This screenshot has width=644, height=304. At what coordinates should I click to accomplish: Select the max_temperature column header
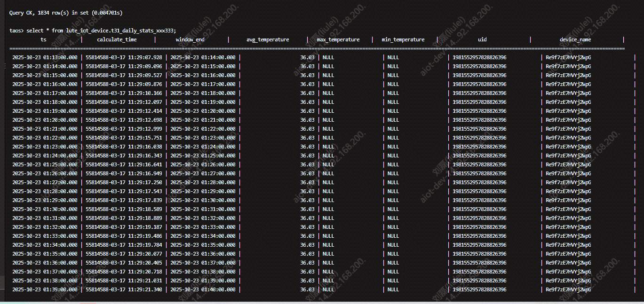tap(338, 40)
